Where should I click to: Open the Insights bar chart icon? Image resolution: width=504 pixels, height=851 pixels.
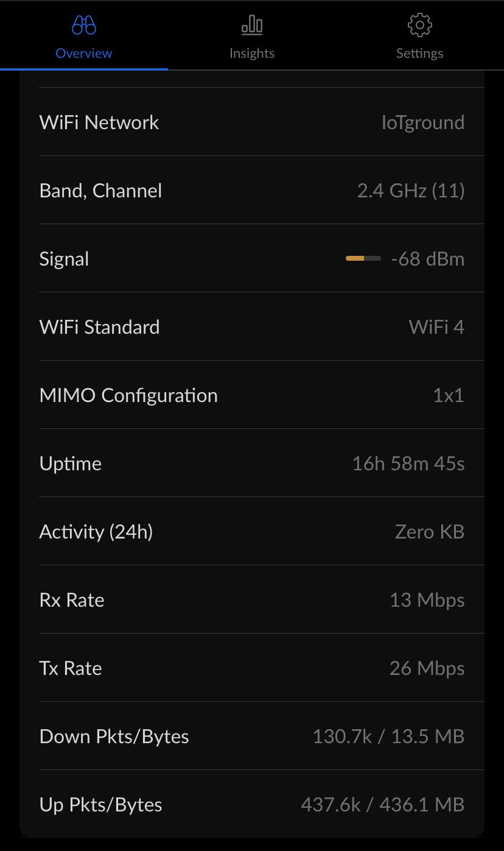point(252,25)
